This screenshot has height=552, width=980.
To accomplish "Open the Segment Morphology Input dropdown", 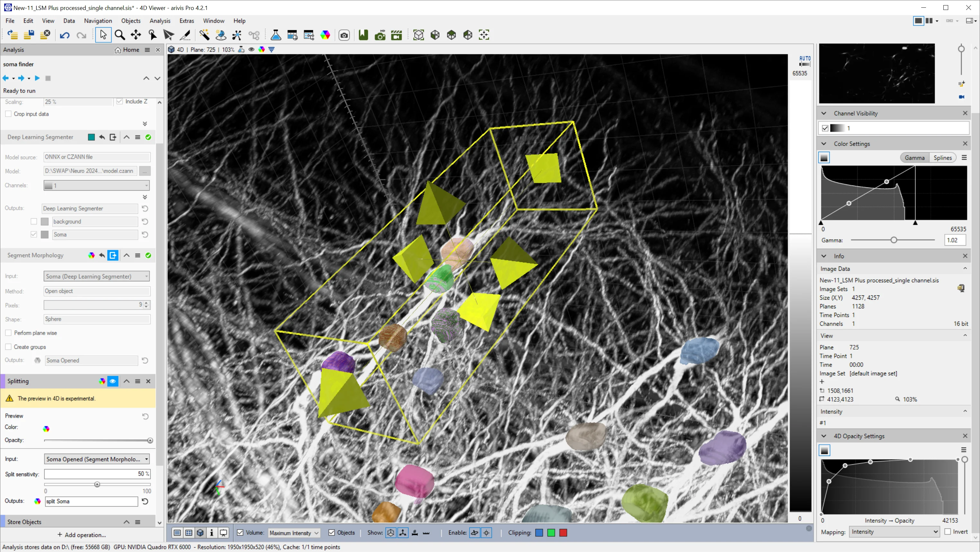I will (97, 276).
